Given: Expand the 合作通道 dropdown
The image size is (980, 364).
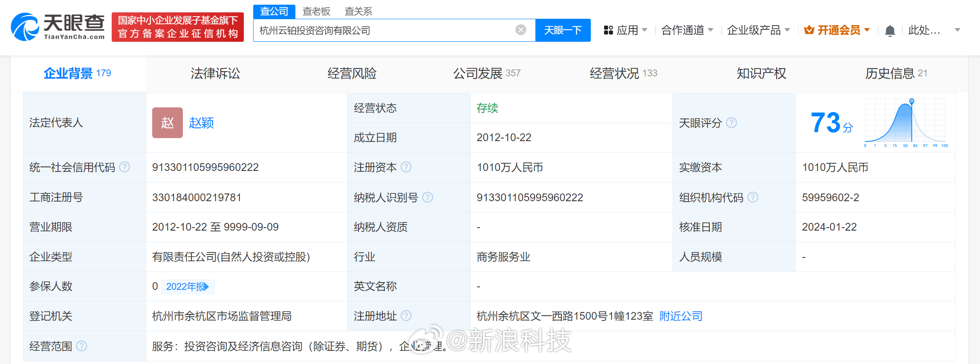Looking at the screenshot, I should [x=687, y=30].
